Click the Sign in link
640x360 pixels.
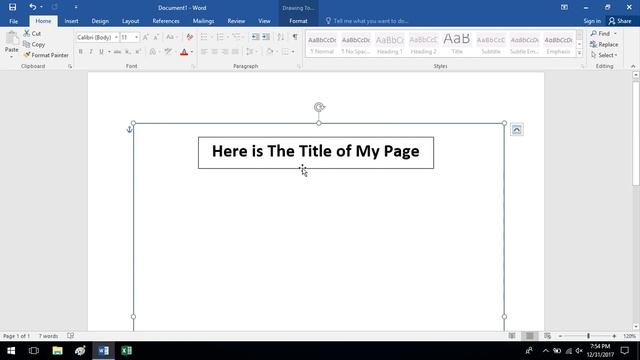point(592,21)
